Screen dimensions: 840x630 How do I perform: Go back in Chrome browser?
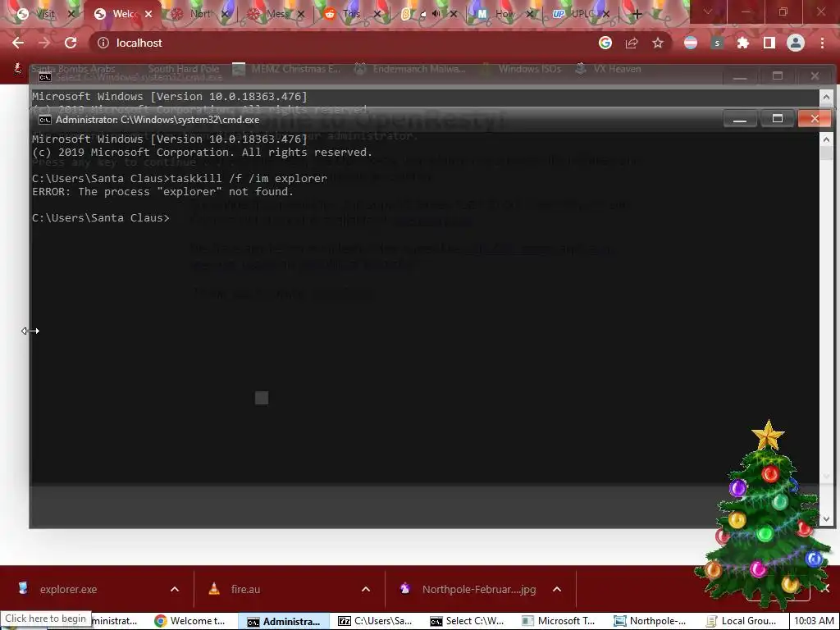18,43
